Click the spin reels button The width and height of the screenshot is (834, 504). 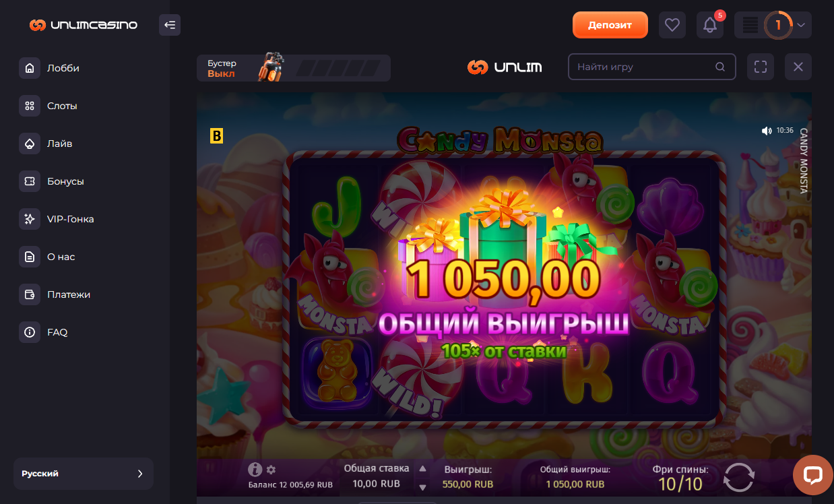point(739,477)
